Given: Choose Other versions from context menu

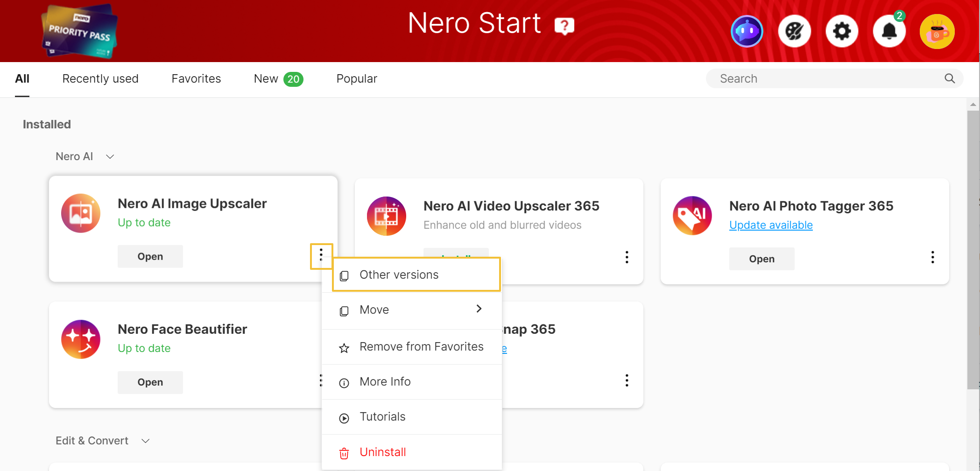Looking at the screenshot, I should coord(416,274).
